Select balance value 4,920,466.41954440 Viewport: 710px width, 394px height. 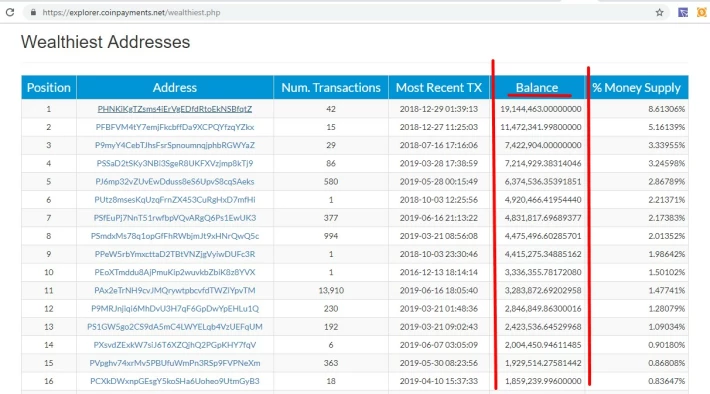543,200
